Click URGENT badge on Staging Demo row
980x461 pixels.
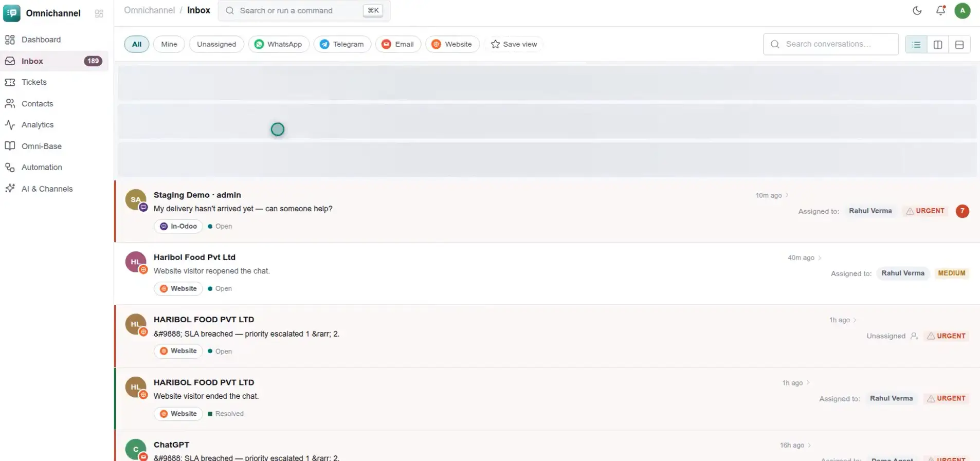[925, 211]
